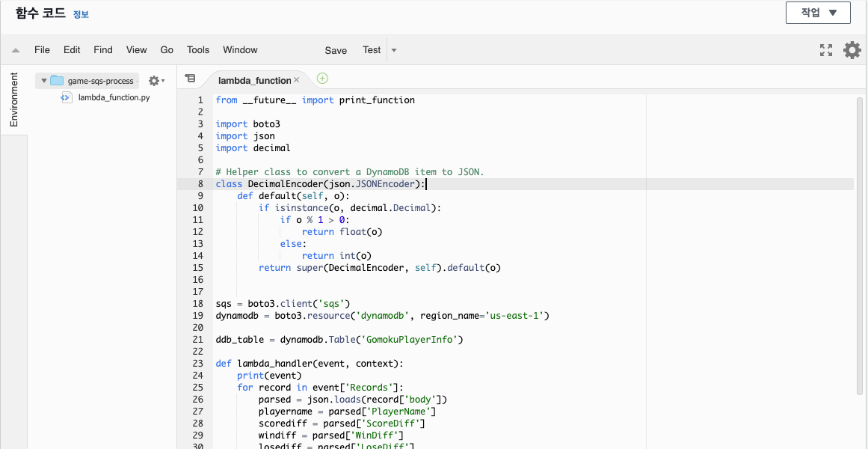
Task: Run Test on the function
Action: click(372, 50)
